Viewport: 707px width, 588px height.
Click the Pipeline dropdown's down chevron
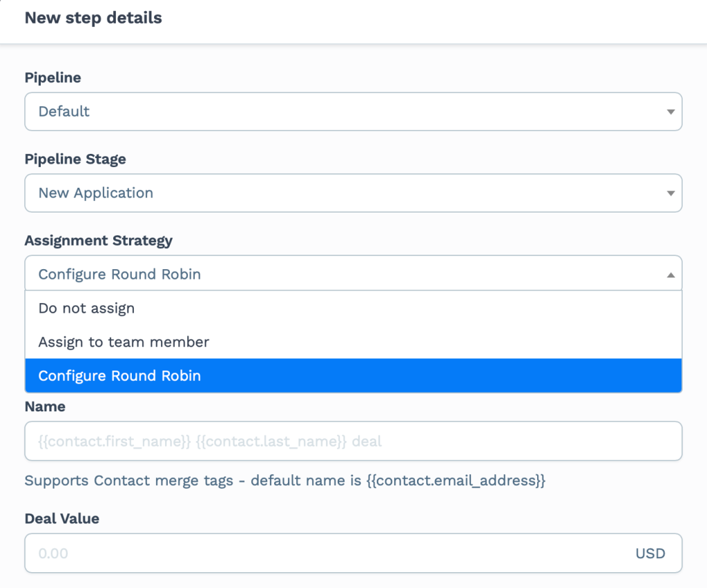click(x=670, y=111)
